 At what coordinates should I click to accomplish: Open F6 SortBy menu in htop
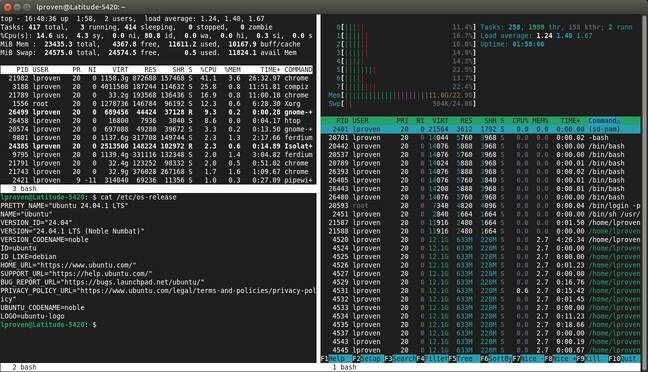pyautogui.click(x=496, y=359)
